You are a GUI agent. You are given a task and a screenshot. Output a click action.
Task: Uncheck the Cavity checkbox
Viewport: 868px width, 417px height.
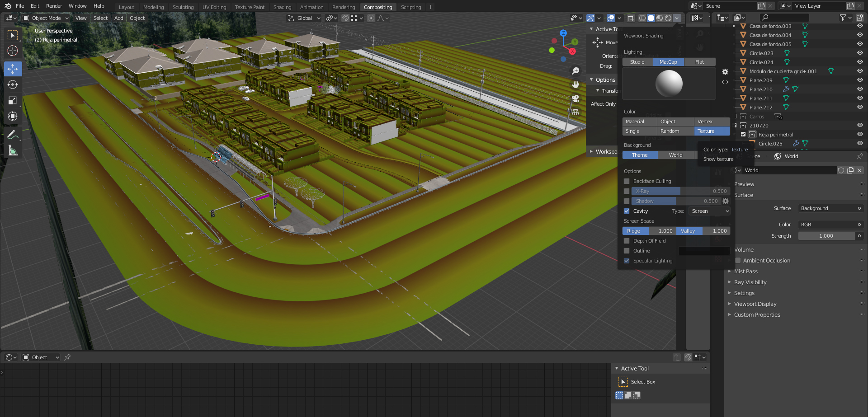pyautogui.click(x=627, y=211)
